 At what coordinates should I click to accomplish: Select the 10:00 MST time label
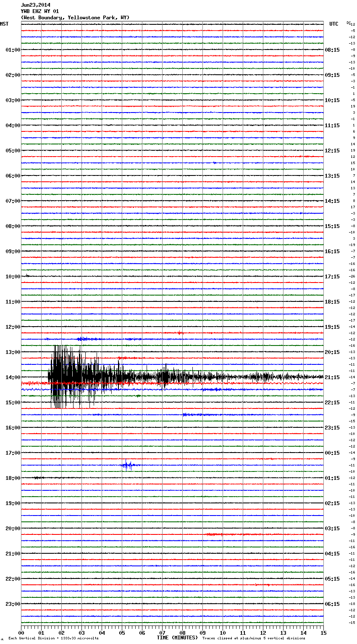(x=13, y=277)
